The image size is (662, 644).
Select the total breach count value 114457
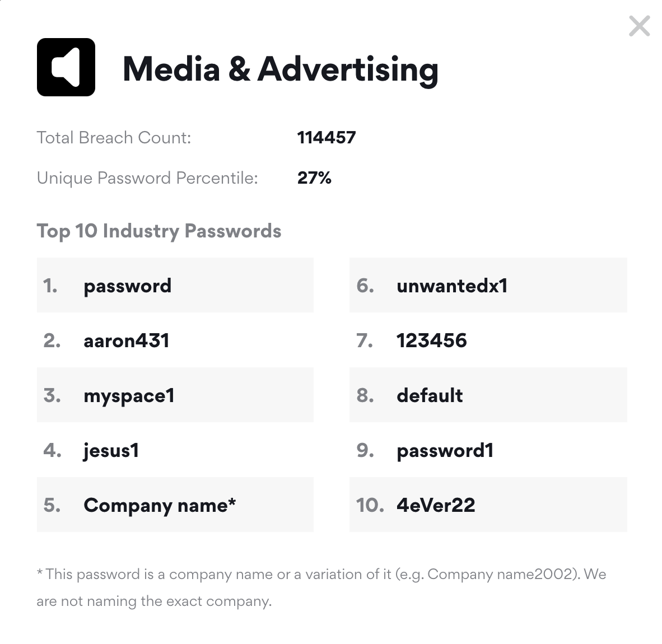click(327, 138)
